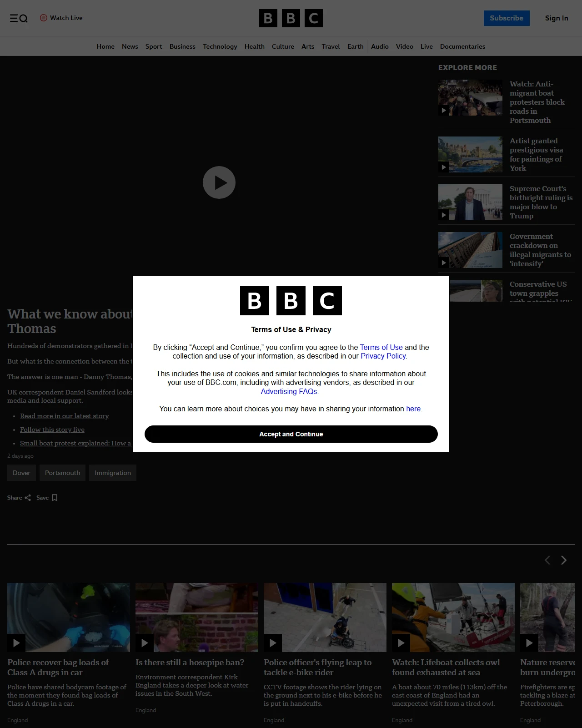Save the article with the bookmark icon
Image resolution: width=582 pixels, height=728 pixels.
click(x=55, y=498)
